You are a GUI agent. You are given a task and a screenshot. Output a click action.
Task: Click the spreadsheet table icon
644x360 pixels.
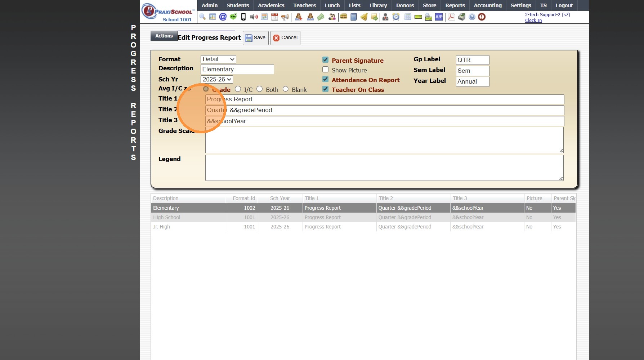(408, 17)
